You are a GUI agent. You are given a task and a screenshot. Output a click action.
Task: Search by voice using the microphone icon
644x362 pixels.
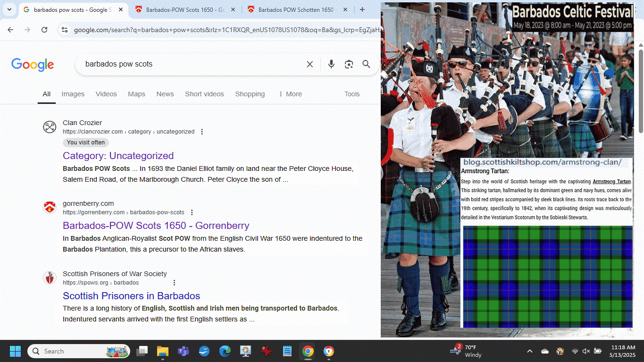pyautogui.click(x=331, y=64)
